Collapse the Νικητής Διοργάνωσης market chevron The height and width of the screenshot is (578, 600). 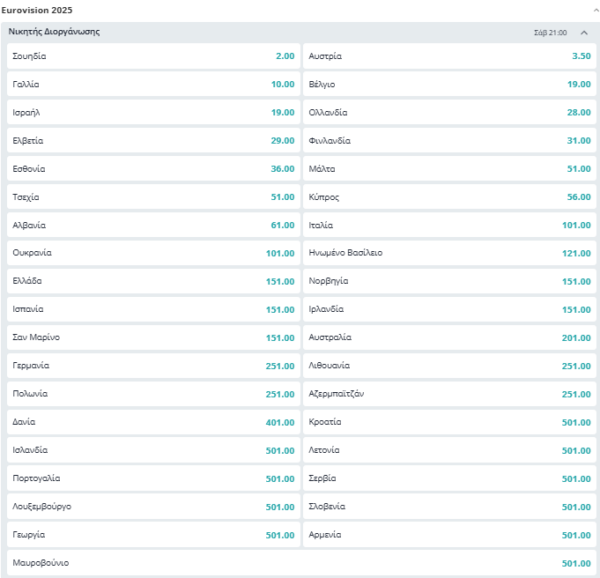click(x=584, y=33)
